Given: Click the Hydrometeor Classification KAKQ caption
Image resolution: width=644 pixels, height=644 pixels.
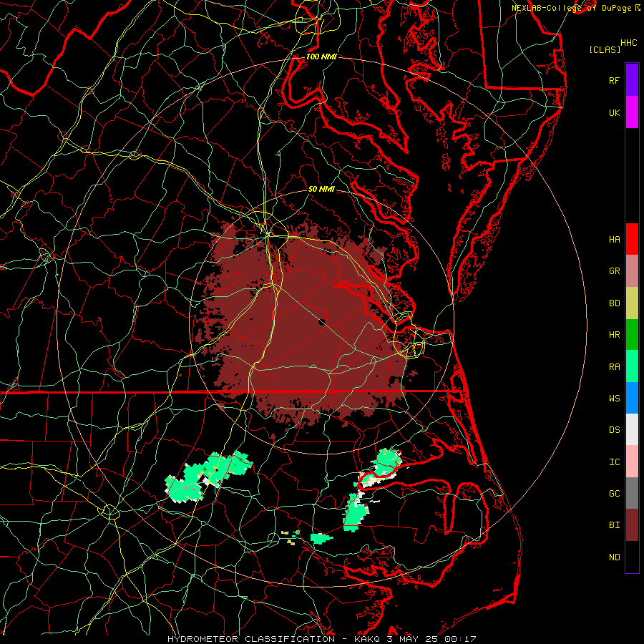Looking at the screenshot, I should coord(321,639).
